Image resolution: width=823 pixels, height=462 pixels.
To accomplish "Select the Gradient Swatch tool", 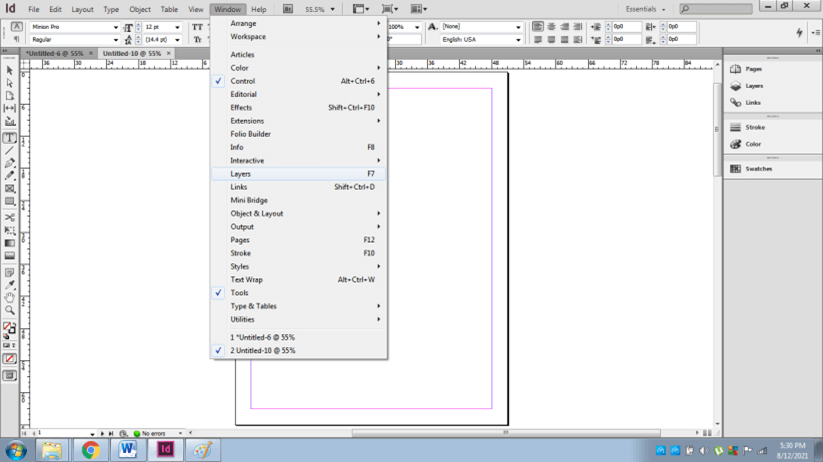I will 9,243.
